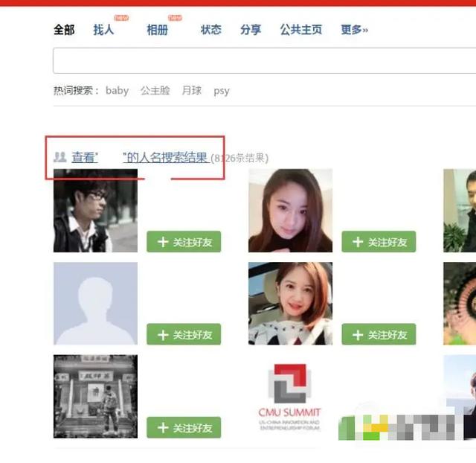Viewport: 476px width, 463px height.
Task: Open the 分享 tab
Action: pyautogui.click(x=251, y=30)
